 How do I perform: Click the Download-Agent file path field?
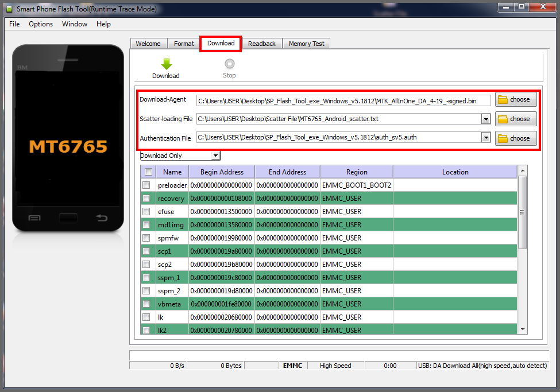coord(343,100)
